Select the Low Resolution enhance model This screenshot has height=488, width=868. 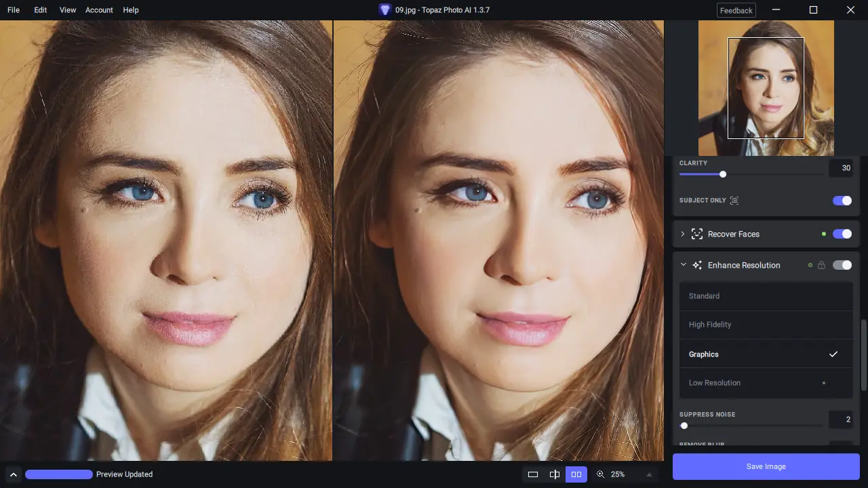[766, 383]
